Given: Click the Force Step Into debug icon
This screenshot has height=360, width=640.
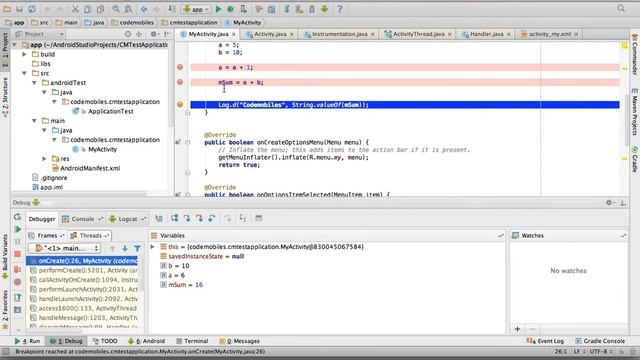Looking at the screenshot, I should coord(199,218).
